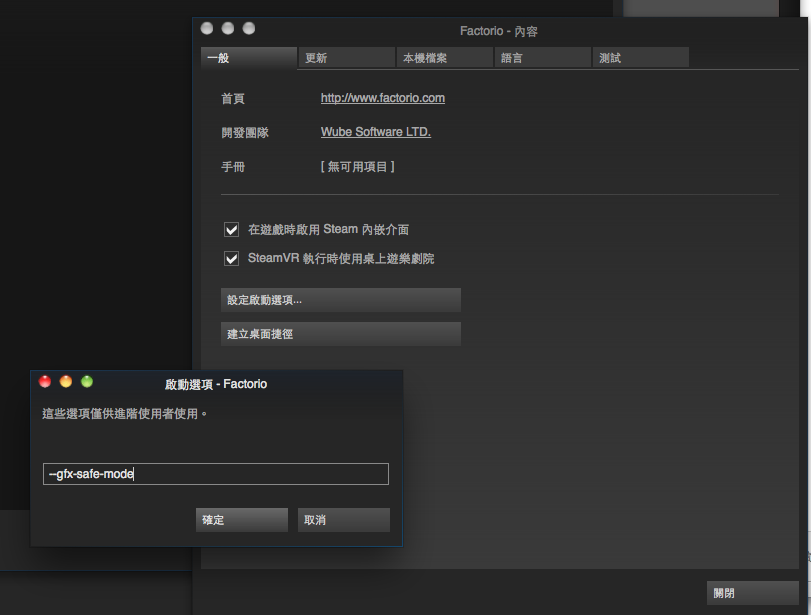Viewport: 811px width, 615px height.
Task: Cancel the launch options dialog with 取消
Action: [343, 520]
